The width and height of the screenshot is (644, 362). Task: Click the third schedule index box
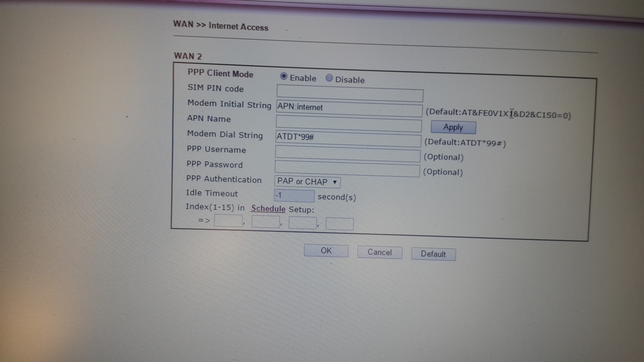pos(302,223)
